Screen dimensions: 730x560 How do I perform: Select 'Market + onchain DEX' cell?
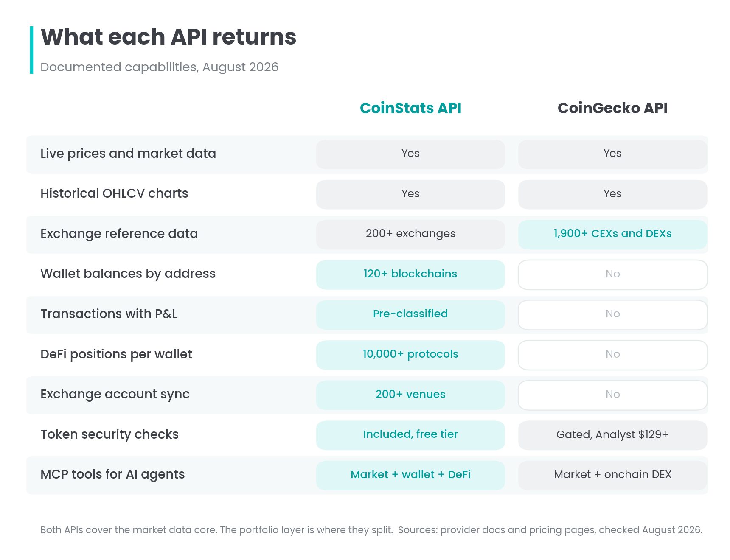click(x=612, y=475)
